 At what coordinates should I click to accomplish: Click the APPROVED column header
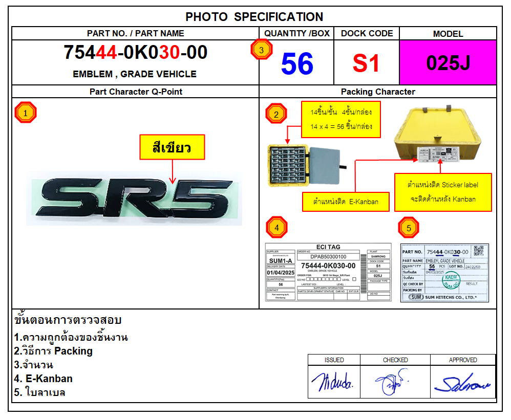463,360
